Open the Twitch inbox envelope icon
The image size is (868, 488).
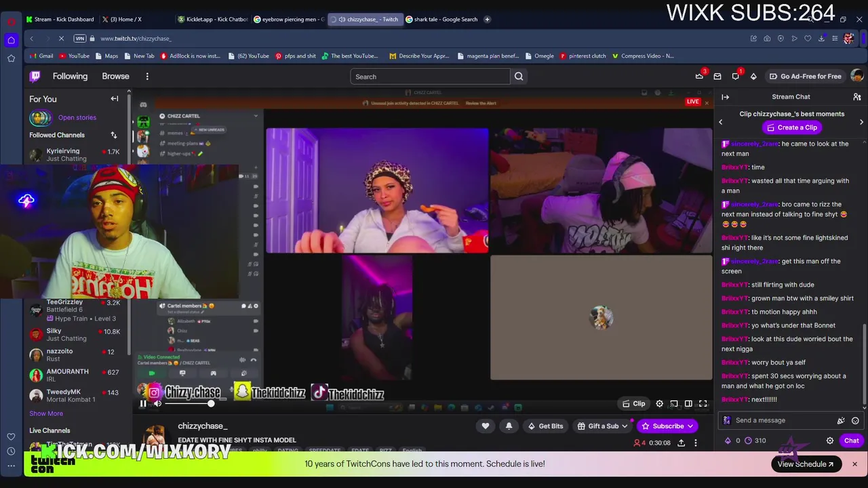717,77
